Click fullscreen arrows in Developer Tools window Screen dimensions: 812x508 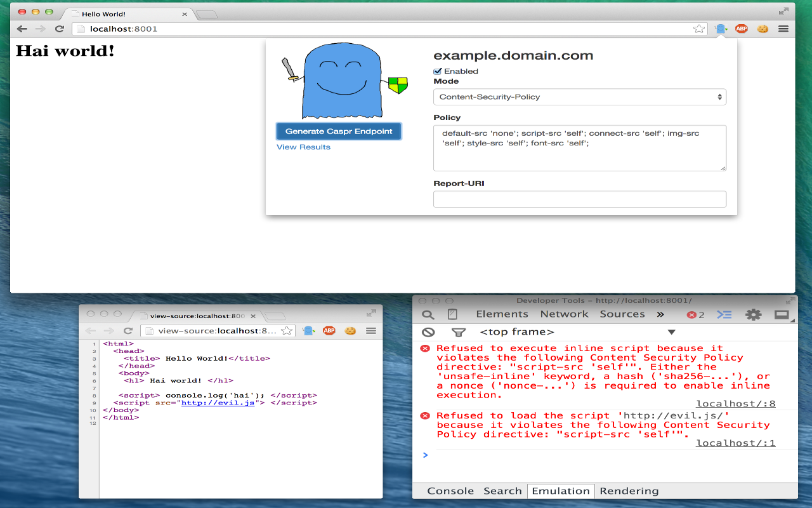tap(790, 301)
